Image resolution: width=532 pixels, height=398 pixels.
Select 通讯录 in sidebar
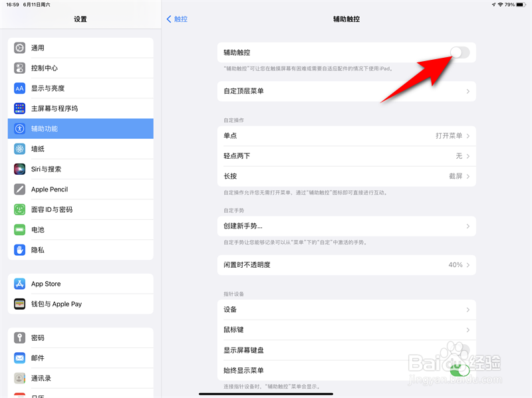pyautogui.click(x=80, y=378)
